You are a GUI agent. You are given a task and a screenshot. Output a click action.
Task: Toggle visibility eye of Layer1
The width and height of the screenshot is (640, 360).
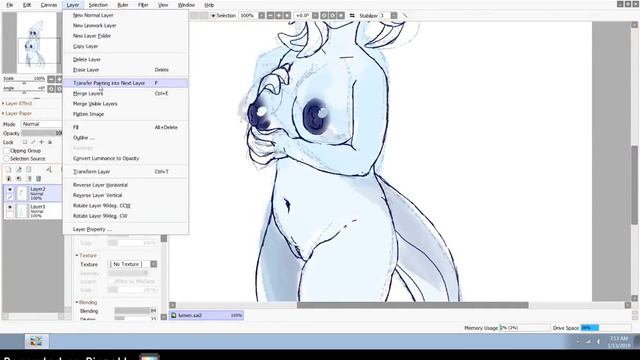point(10,207)
